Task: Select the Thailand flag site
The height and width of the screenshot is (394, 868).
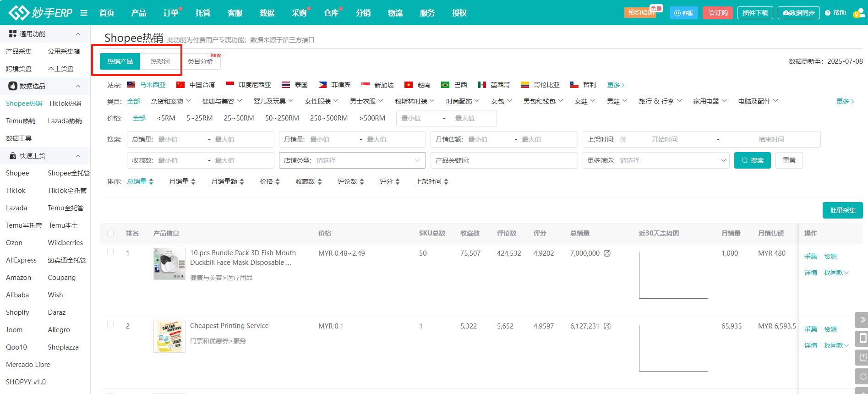Action: [x=286, y=85]
